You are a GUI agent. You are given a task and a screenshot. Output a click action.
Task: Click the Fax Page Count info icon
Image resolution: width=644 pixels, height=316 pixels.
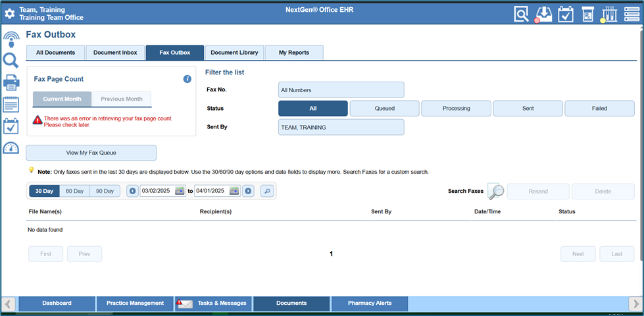click(187, 79)
